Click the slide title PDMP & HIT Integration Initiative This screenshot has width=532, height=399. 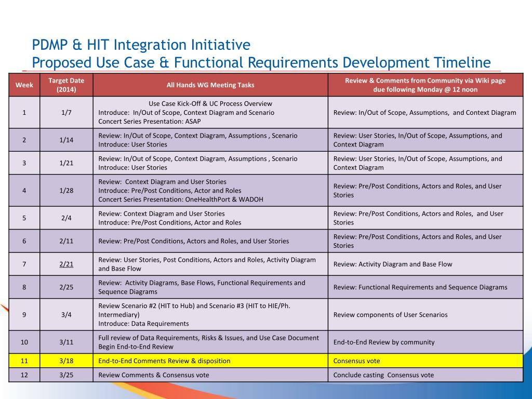[141, 45]
